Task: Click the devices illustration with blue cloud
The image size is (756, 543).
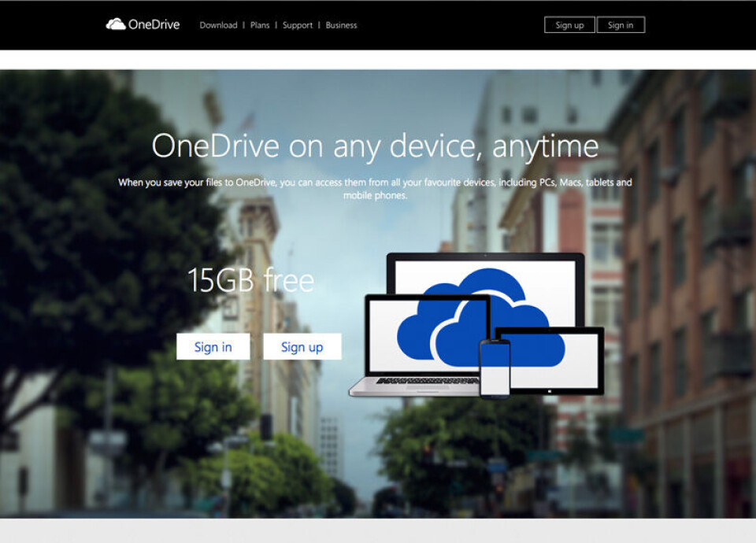Action: (x=476, y=326)
